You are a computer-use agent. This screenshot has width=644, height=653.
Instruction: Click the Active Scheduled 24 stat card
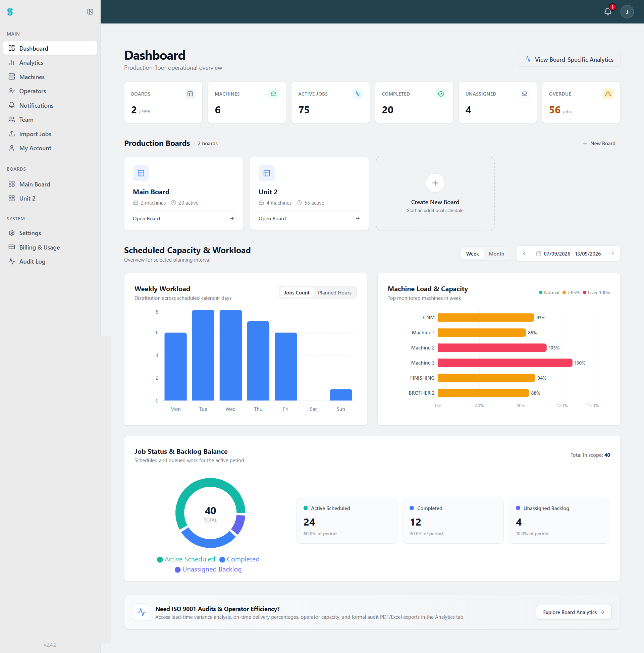(x=347, y=521)
